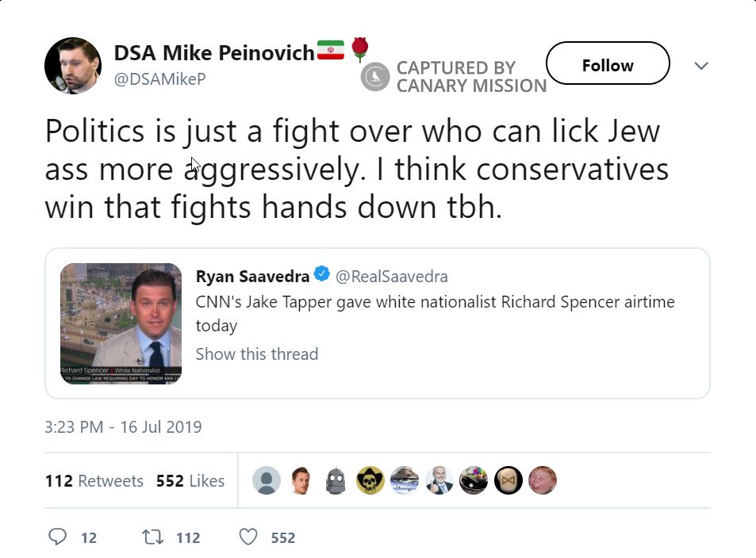Open the white-bearded man liker avatar
Viewport: 756px width, 558px height.
(x=439, y=480)
